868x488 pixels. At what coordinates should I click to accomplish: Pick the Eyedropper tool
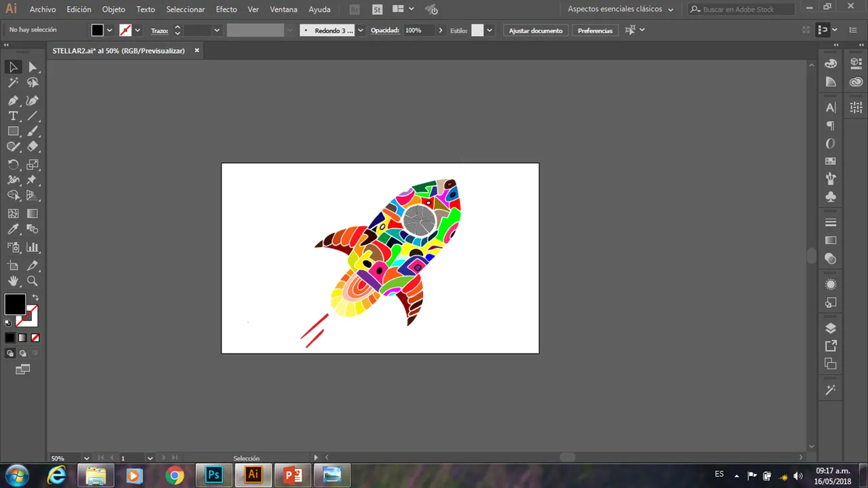(13, 229)
